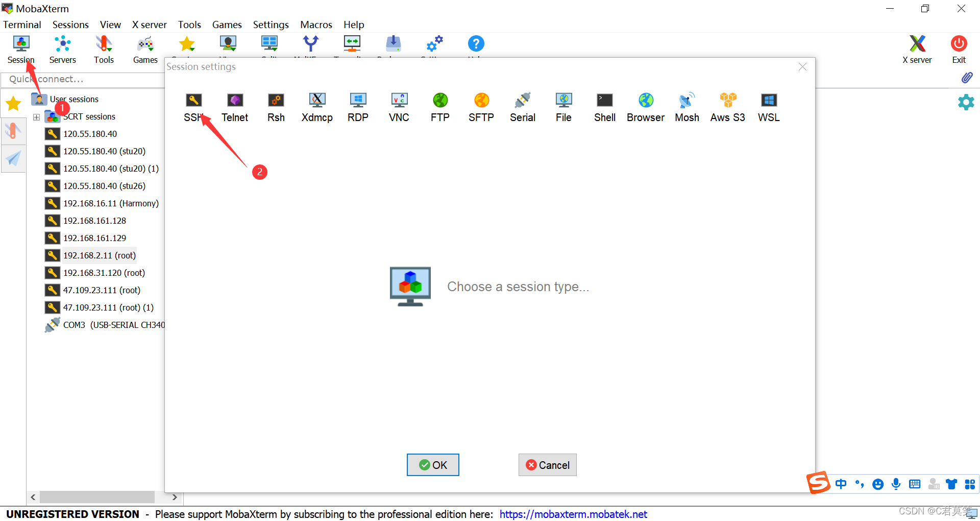The width and height of the screenshot is (980, 521).
Task: Expand the SCRT sessions folder
Action: pos(37,117)
